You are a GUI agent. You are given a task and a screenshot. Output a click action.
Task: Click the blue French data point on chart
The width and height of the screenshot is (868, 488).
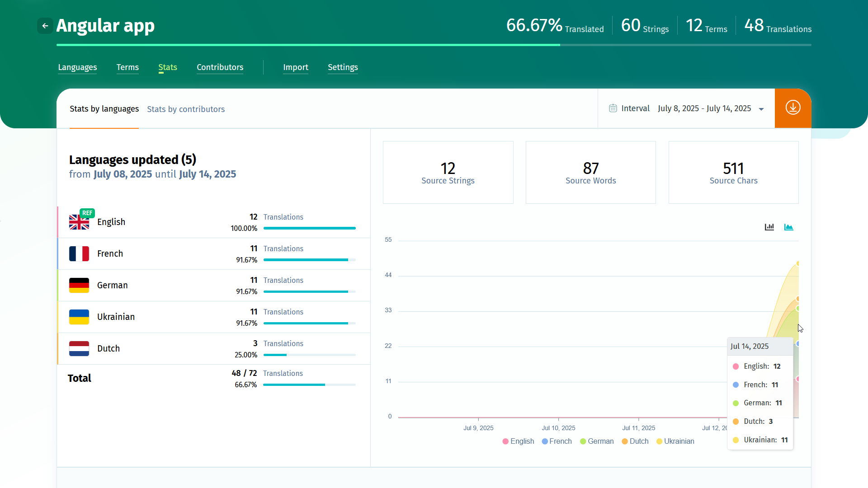(x=798, y=344)
